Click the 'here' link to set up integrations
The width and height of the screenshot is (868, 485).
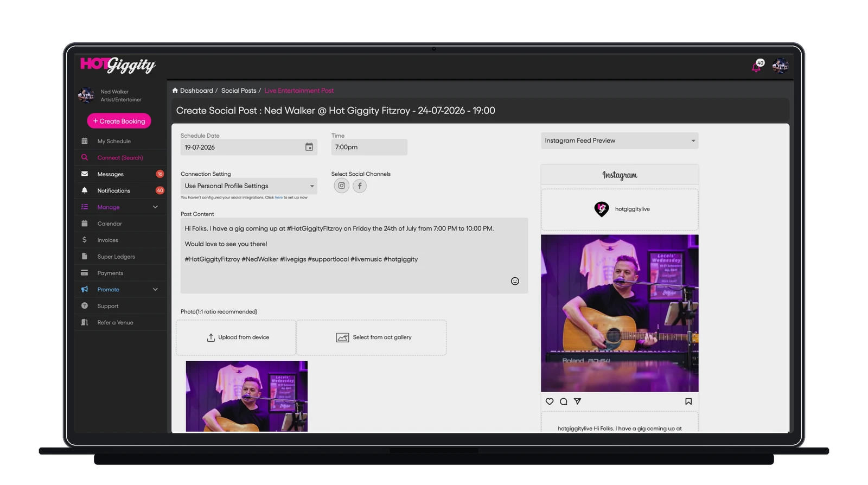pos(278,197)
